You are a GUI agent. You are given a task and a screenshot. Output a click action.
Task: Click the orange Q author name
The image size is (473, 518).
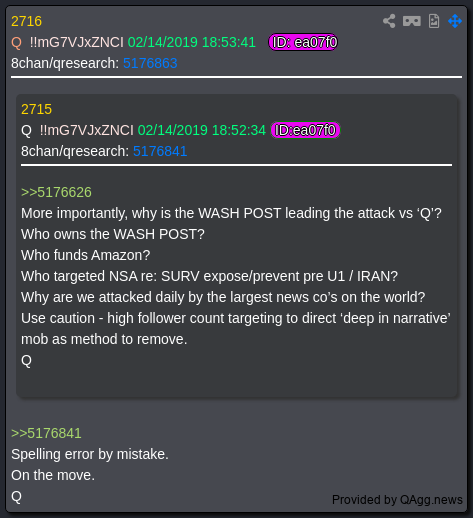[x=16, y=43]
